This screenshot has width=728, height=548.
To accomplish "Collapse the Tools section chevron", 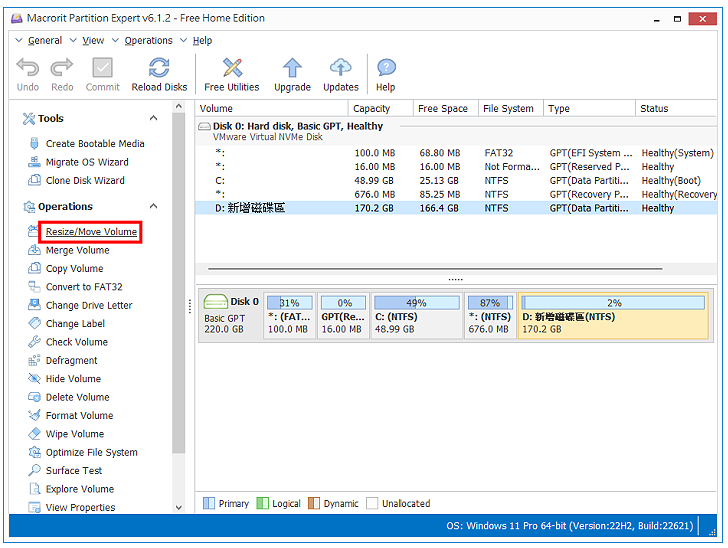I will 153,118.
